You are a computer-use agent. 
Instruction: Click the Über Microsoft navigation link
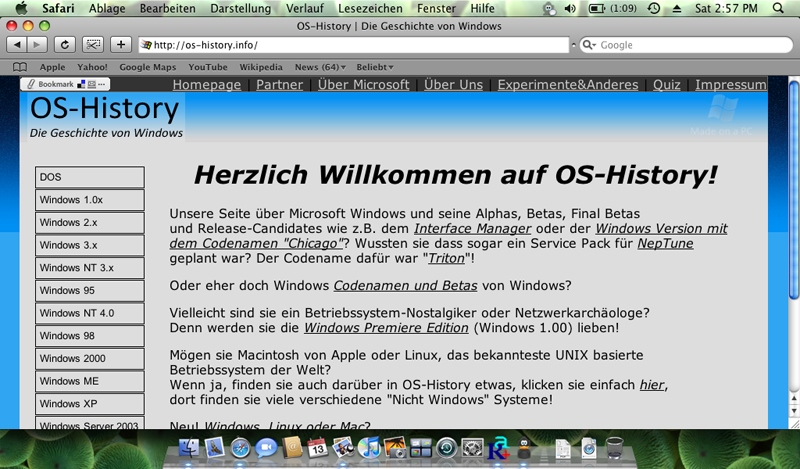[x=363, y=85]
